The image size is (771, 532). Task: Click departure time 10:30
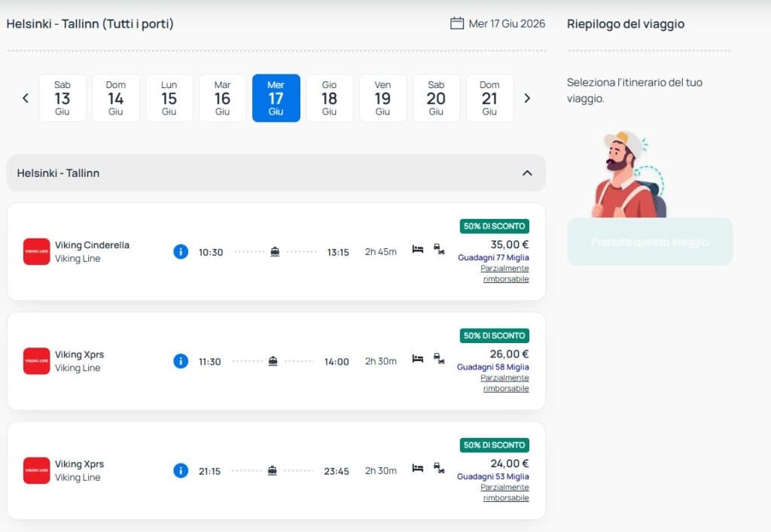(211, 252)
